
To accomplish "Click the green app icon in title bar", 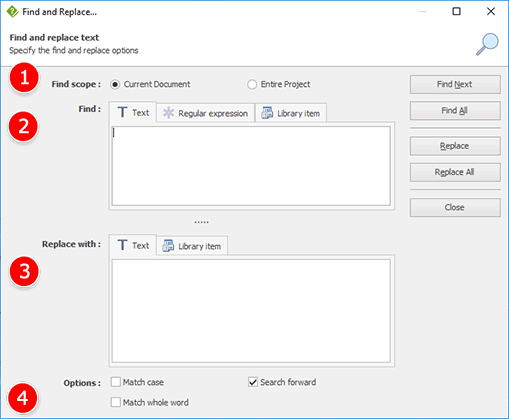I will (x=12, y=12).
